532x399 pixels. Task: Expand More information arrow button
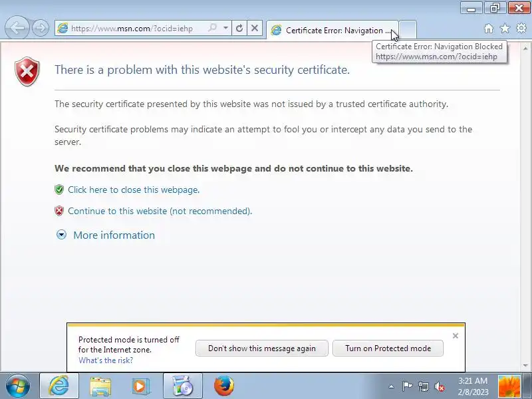coord(61,235)
